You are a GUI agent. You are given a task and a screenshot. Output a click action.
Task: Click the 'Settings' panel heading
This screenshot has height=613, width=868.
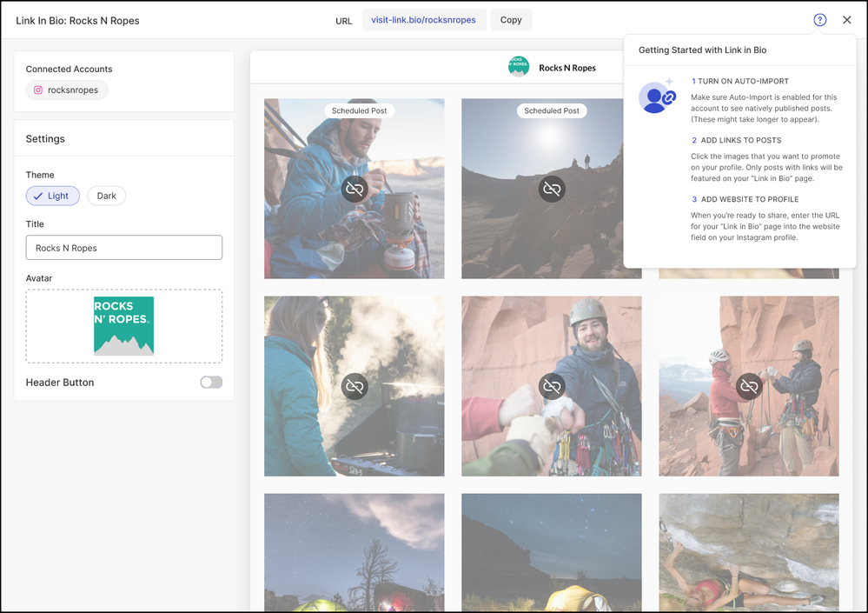(45, 138)
